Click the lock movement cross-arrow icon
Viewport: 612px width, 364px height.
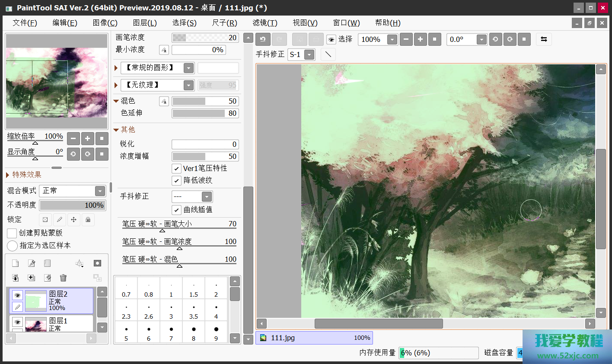pyautogui.click(x=73, y=220)
